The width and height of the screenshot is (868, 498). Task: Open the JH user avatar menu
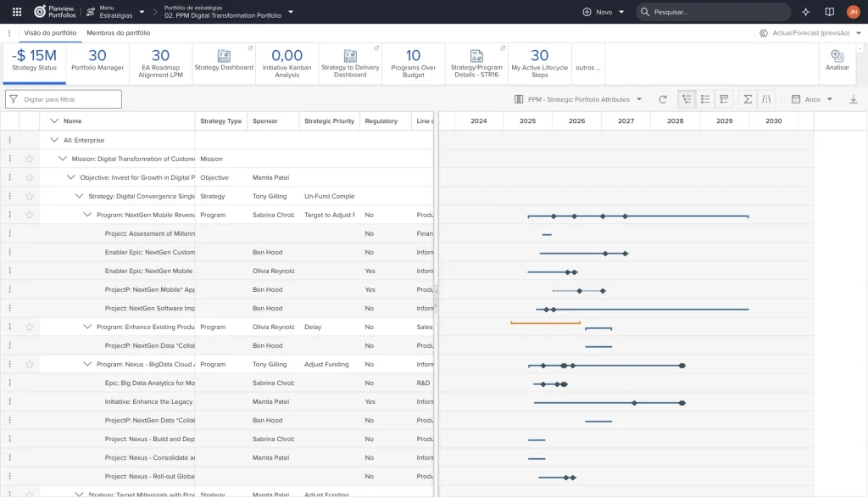(853, 12)
